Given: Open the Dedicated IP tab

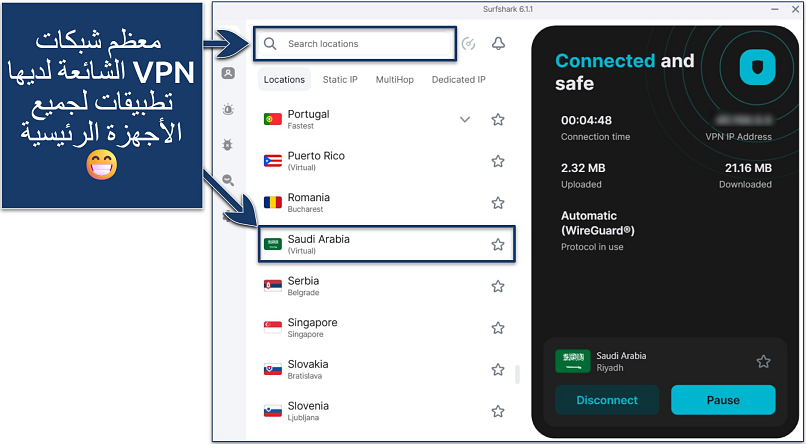Looking at the screenshot, I should click(459, 80).
